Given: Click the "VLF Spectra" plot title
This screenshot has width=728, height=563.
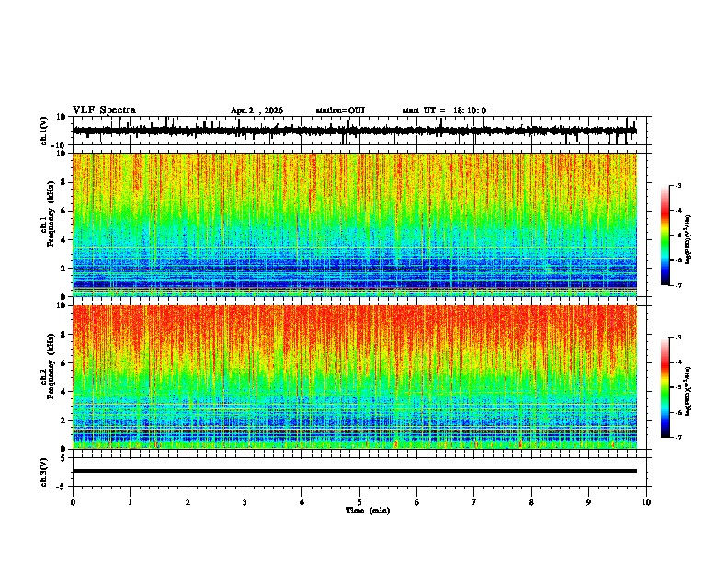Looking at the screenshot, I should pos(104,110).
